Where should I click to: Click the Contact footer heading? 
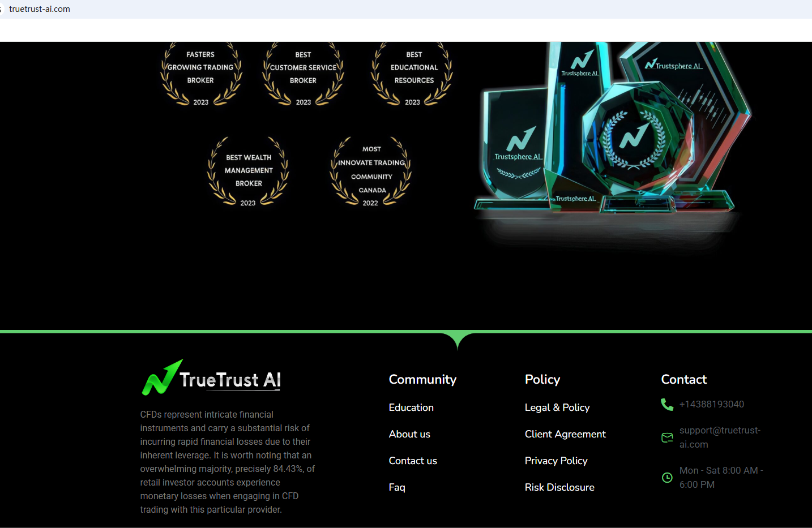coord(684,379)
